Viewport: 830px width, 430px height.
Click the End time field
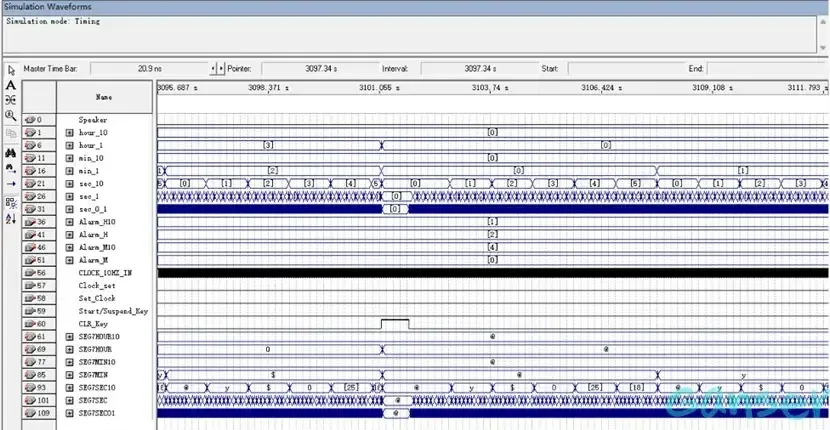click(x=765, y=69)
